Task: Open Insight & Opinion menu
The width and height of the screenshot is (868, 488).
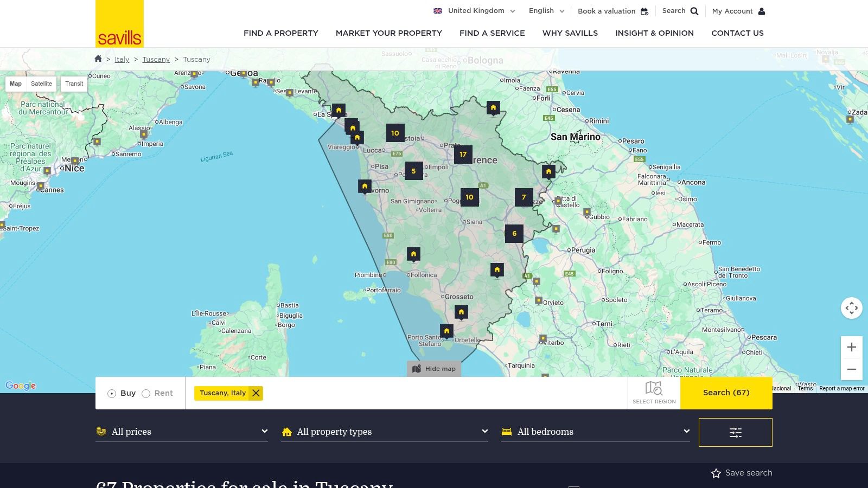Action: pyautogui.click(x=654, y=33)
